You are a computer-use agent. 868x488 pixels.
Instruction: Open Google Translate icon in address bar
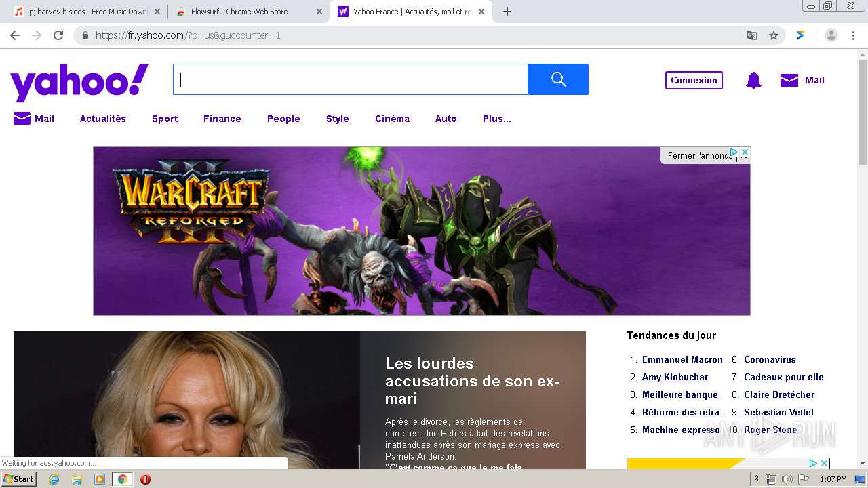point(752,35)
